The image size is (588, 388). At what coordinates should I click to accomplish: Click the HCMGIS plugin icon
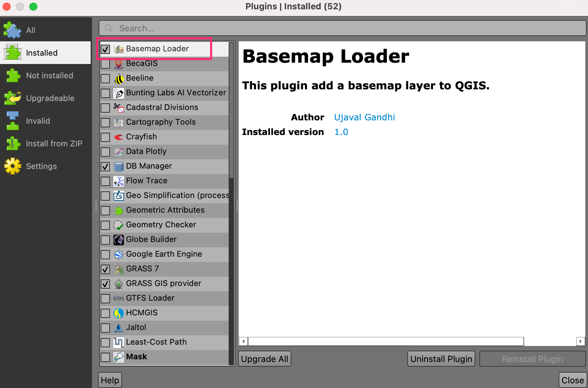(x=119, y=313)
